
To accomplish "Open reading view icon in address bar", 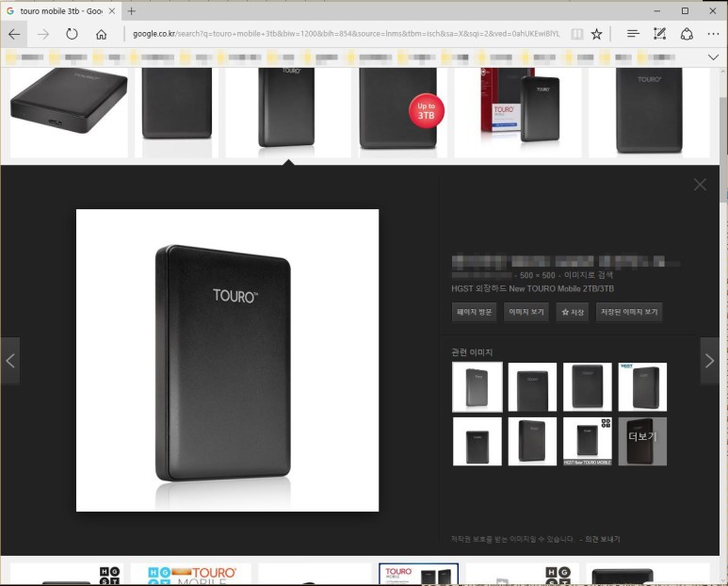I will click(x=576, y=34).
